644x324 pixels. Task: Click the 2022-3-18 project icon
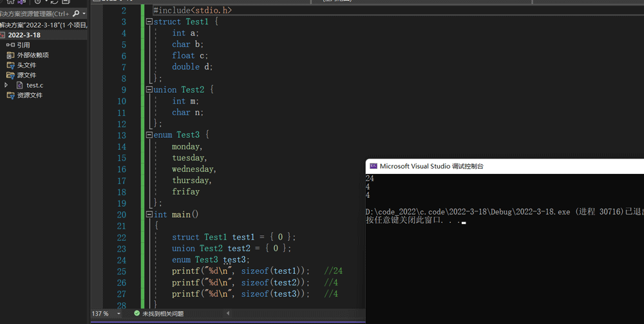(x=3, y=35)
